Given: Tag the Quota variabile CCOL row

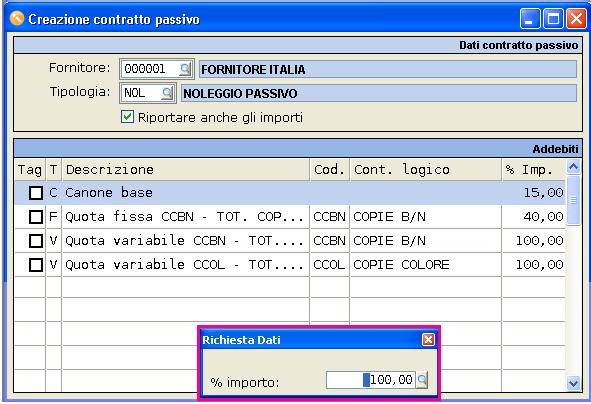Looking at the screenshot, I should tap(36, 265).
